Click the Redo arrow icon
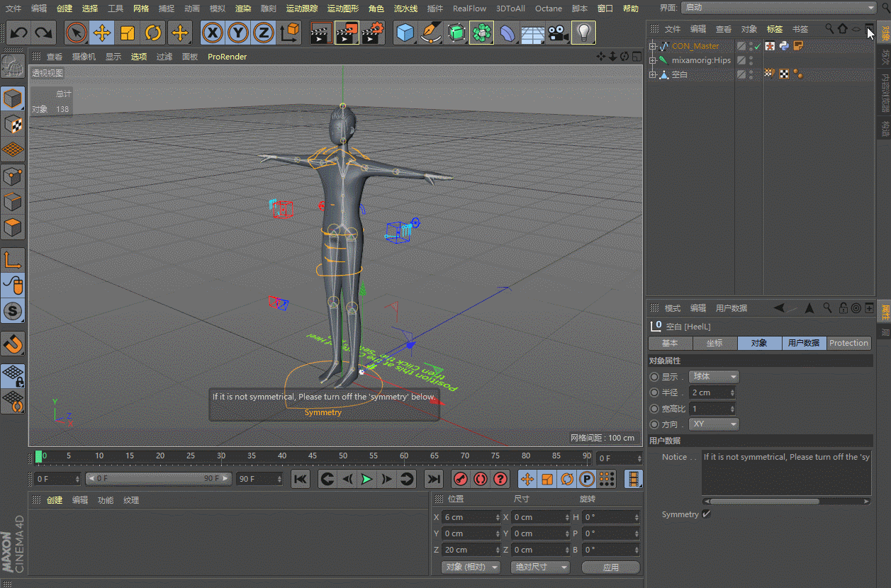This screenshot has width=891, height=588. point(44,33)
